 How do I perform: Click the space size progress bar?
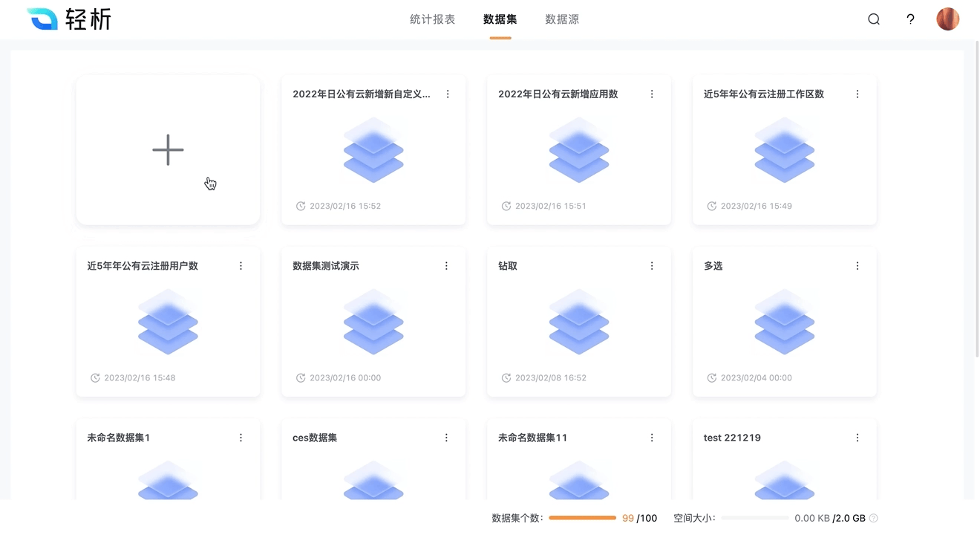755,518
